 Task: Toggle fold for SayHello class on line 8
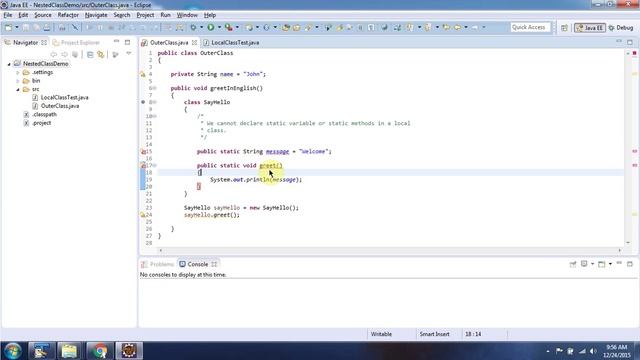pyautogui.click(x=155, y=102)
